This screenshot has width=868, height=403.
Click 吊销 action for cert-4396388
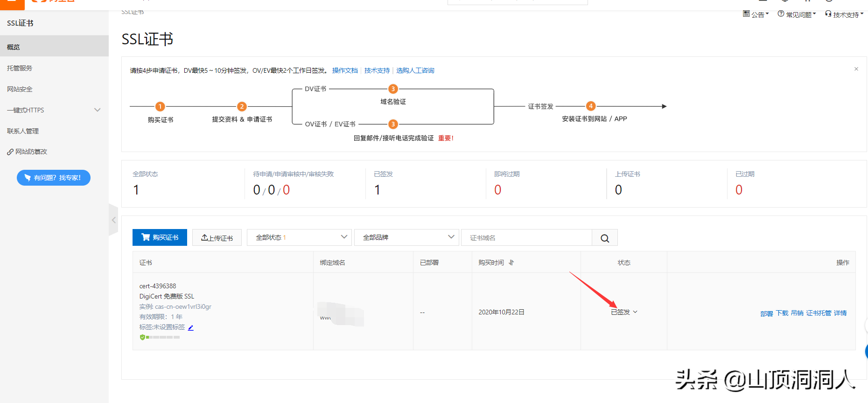pos(797,313)
